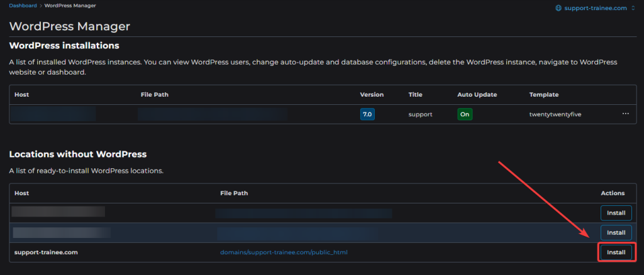Click Install in the second location row

tap(616, 232)
